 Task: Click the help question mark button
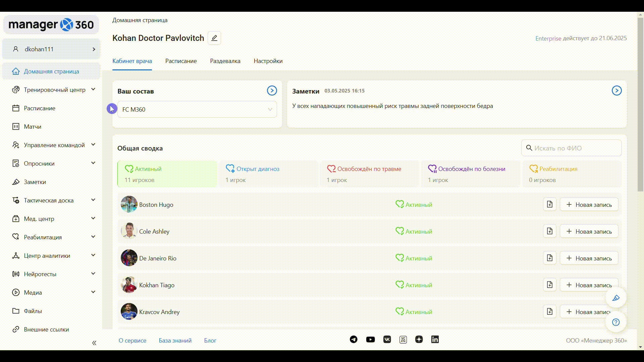click(616, 322)
